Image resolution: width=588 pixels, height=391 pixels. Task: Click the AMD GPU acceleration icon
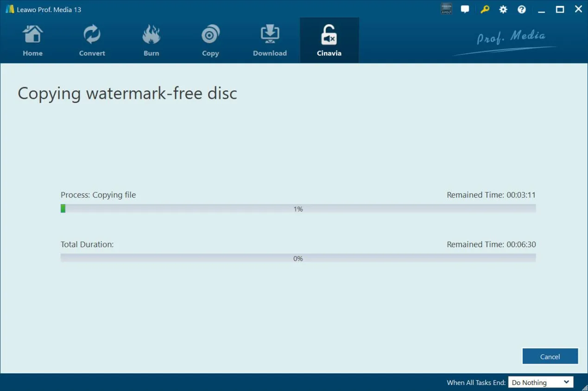coord(446,9)
